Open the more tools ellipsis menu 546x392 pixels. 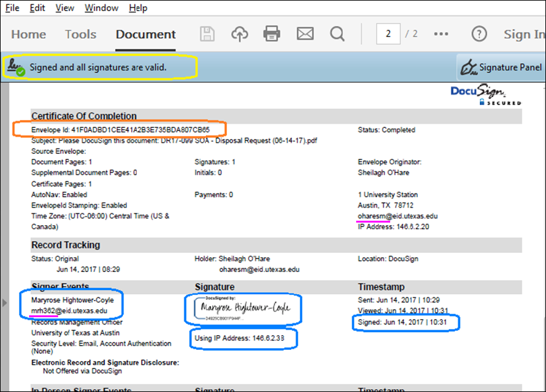pyautogui.click(x=441, y=34)
